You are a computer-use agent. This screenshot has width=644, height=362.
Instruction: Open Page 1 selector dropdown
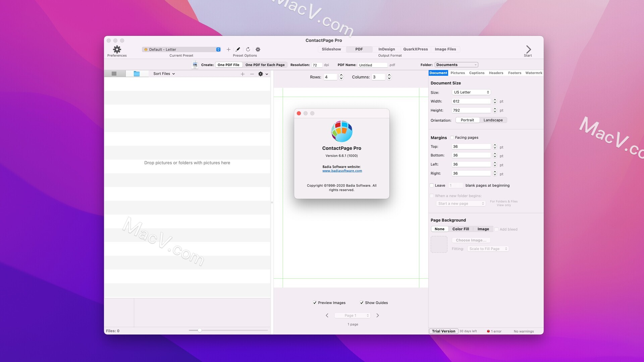[353, 315]
